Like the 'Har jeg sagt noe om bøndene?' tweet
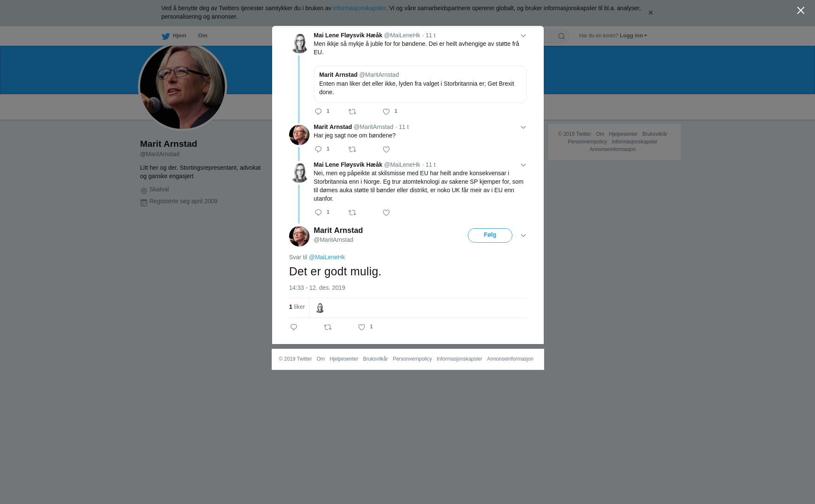This screenshot has height=504, width=815. click(x=386, y=149)
